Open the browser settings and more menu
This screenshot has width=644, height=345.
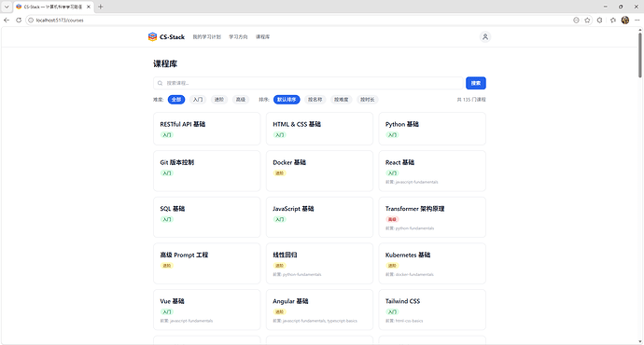coord(637,21)
